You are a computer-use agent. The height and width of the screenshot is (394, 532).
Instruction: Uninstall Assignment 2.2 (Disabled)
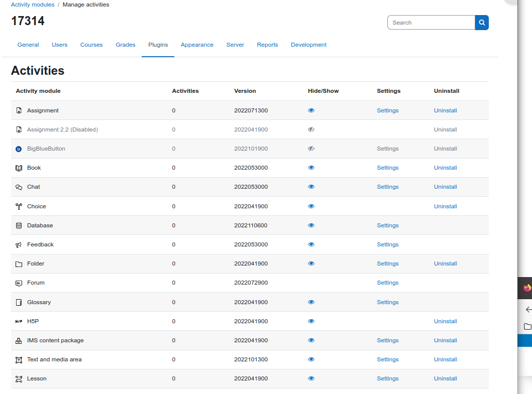[445, 129]
